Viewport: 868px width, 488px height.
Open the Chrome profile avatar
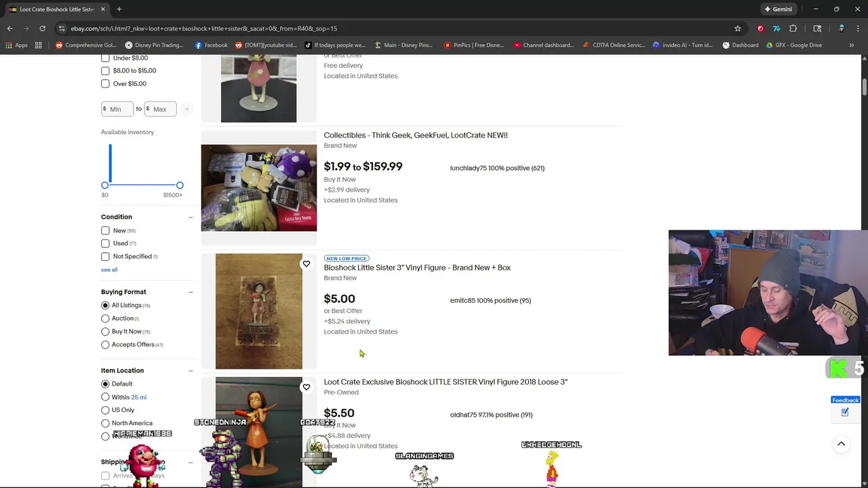click(x=842, y=28)
